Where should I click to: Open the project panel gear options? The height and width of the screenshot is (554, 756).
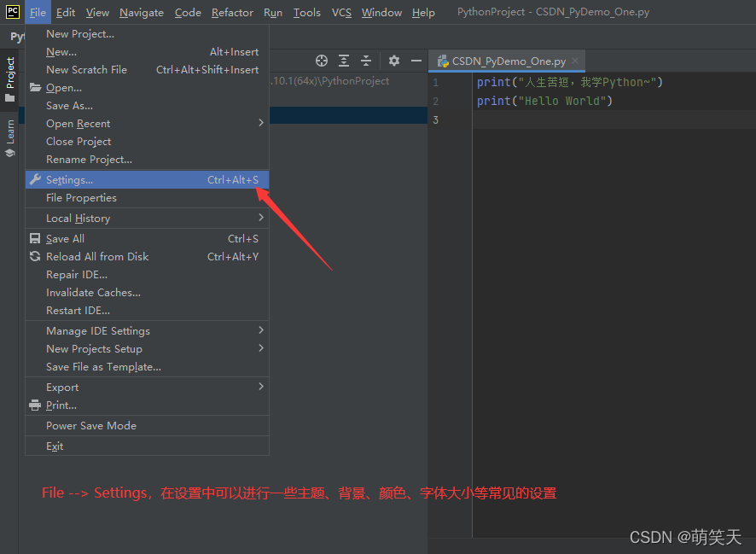(394, 61)
